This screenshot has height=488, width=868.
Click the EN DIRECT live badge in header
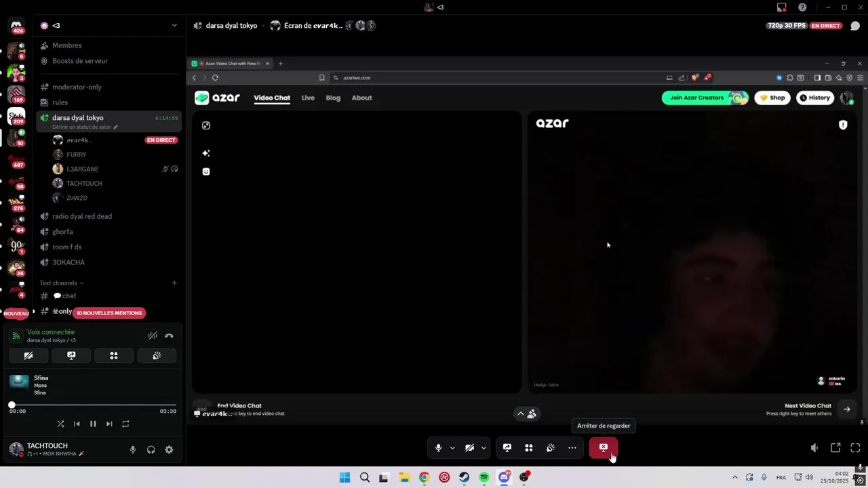click(x=826, y=26)
